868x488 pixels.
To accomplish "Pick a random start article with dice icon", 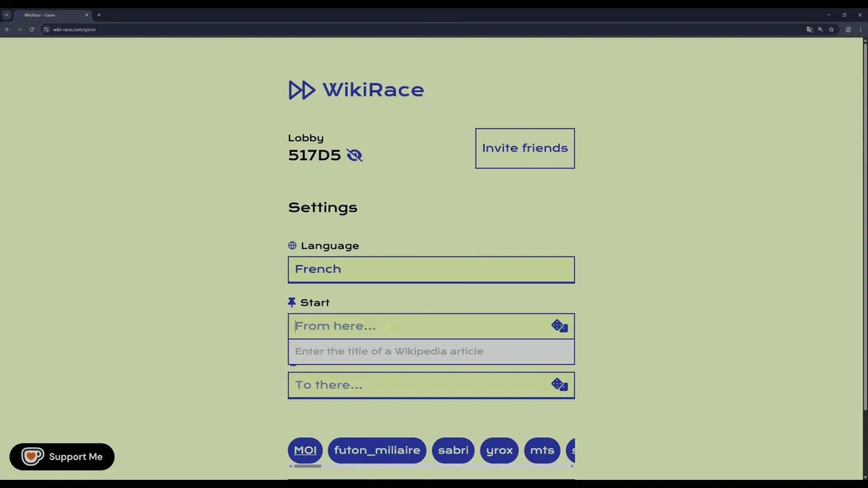I will click(559, 326).
